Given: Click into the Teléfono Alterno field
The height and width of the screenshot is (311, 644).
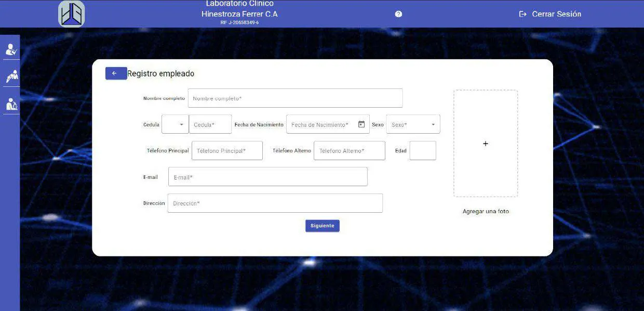Looking at the screenshot, I should coord(349,151).
